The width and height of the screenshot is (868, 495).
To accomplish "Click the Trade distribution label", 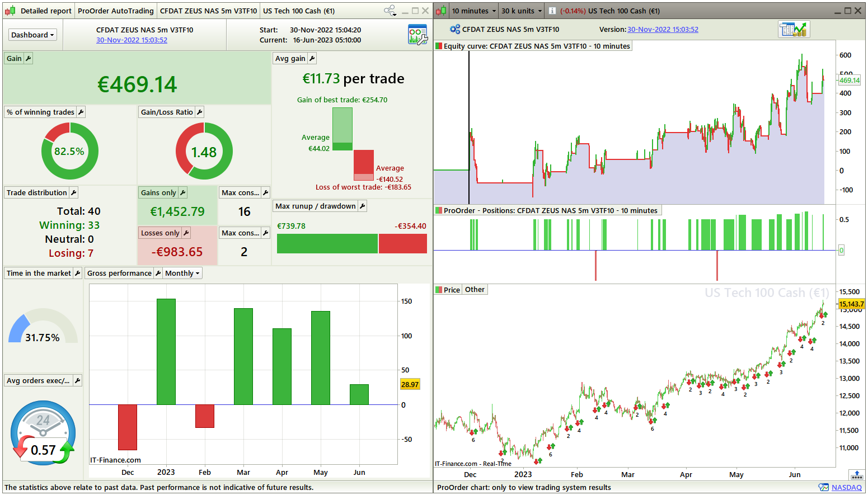I will (x=36, y=192).
